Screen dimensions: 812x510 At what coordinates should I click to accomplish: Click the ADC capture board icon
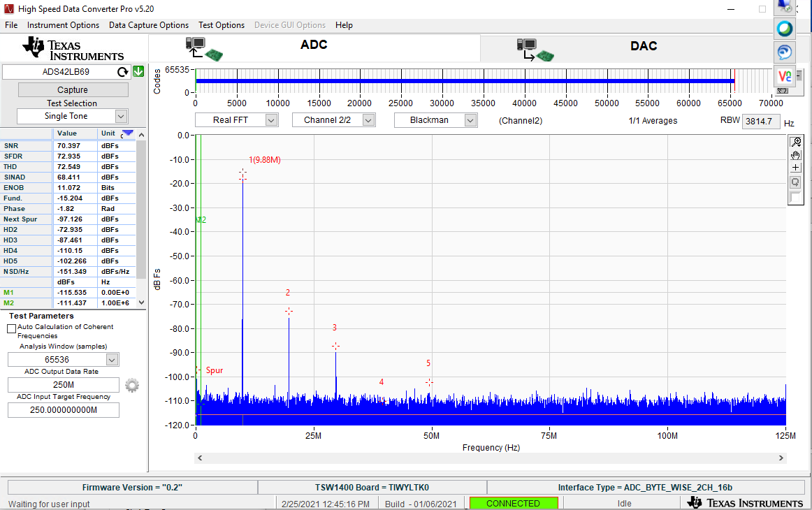tap(204, 49)
